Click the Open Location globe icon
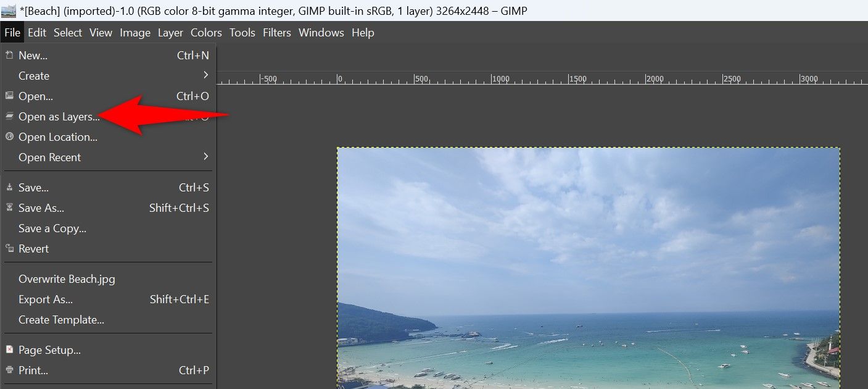 tap(9, 136)
